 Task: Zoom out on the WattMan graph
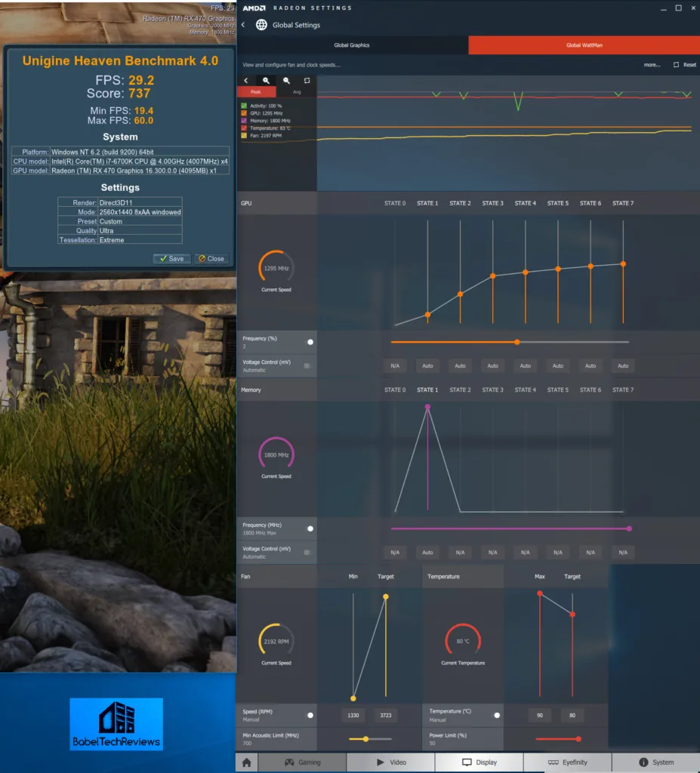click(x=287, y=80)
